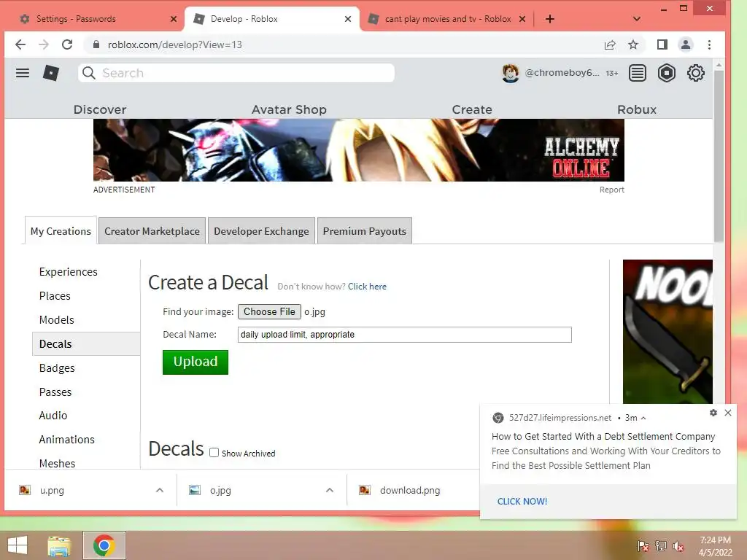Image resolution: width=747 pixels, height=560 pixels.
Task: Select Passes in the sidebar
Action: [x=55, y=392]
